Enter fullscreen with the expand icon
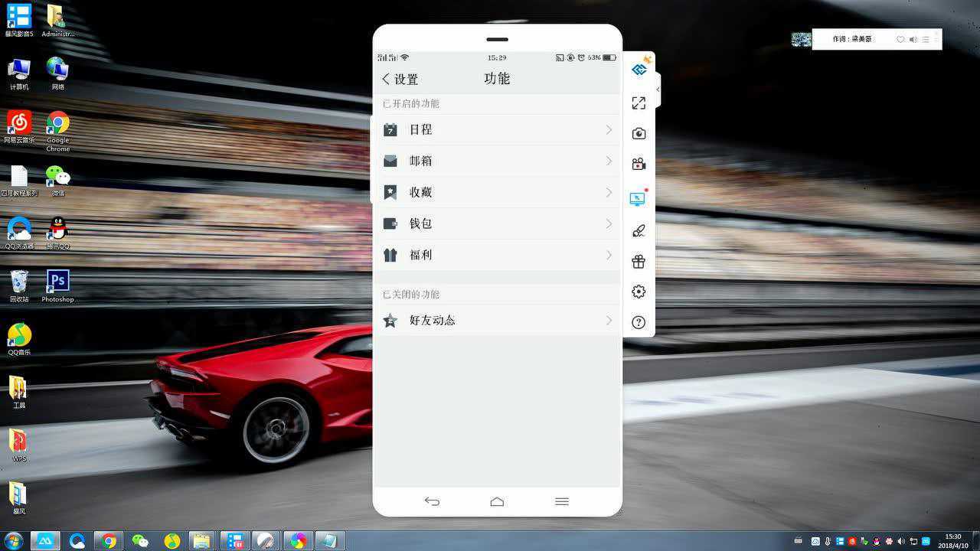The height and width of the screenshot is (551, 980). pos(639,103)
